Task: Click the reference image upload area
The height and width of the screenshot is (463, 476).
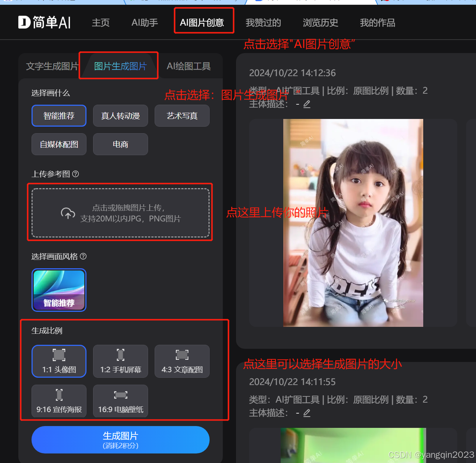Action: click(x=120, y=213)
